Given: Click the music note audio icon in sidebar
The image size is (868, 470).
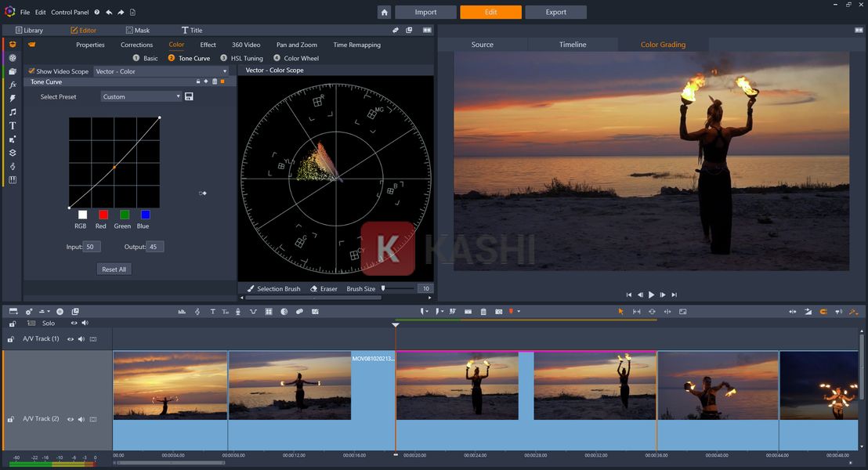Looking at the screenshot, I should click(12, 111).
